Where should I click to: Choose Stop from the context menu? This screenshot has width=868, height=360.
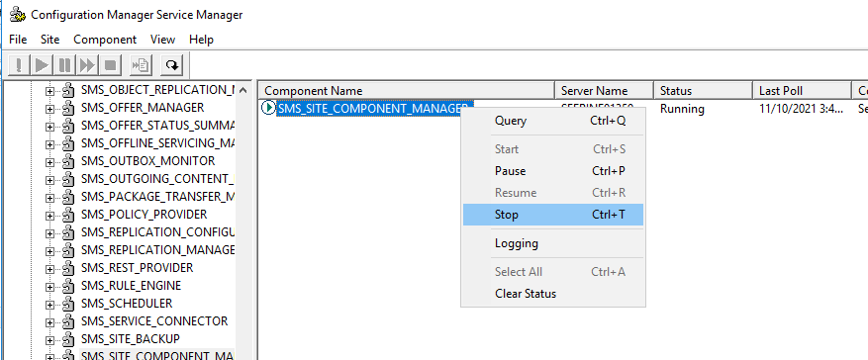[553, 215]
